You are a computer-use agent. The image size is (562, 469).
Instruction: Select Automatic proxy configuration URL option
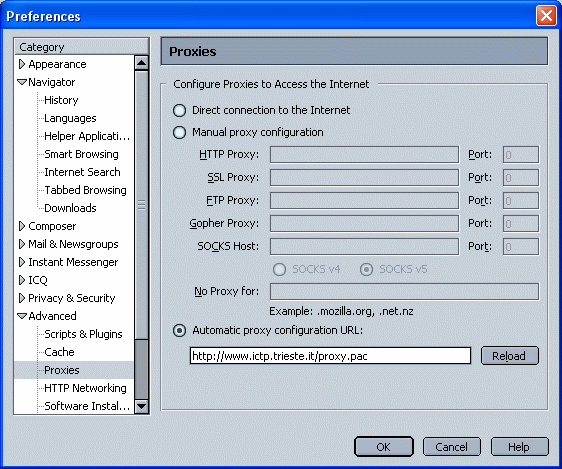180,330
